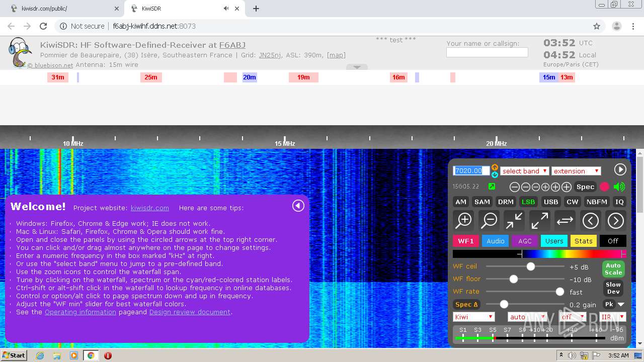
Task: Click the Spec Δ button
Action: tap(467, 304)
